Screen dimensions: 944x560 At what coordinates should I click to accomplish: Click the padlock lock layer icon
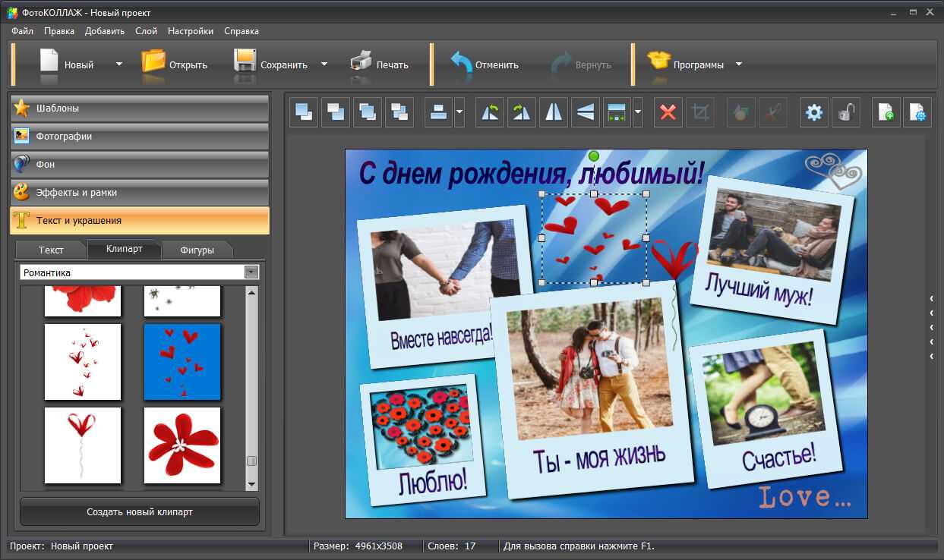pos(845,113)
